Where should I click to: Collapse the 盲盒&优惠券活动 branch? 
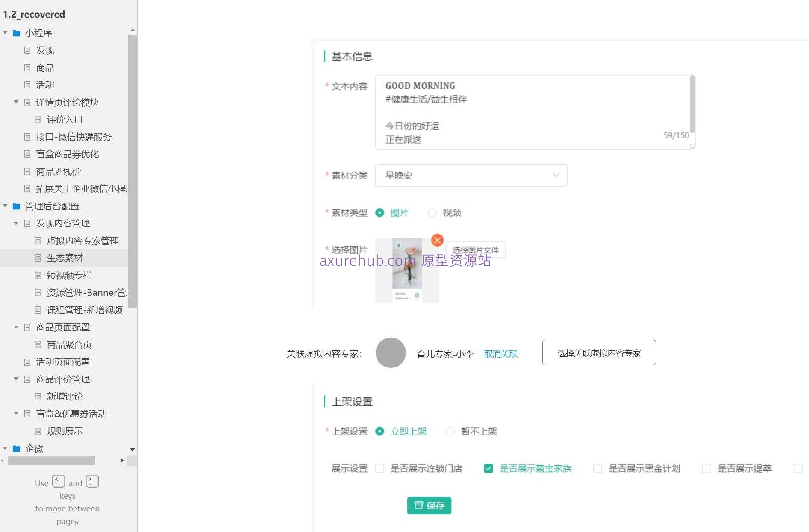pyautogui.click(x=16, y=414)
